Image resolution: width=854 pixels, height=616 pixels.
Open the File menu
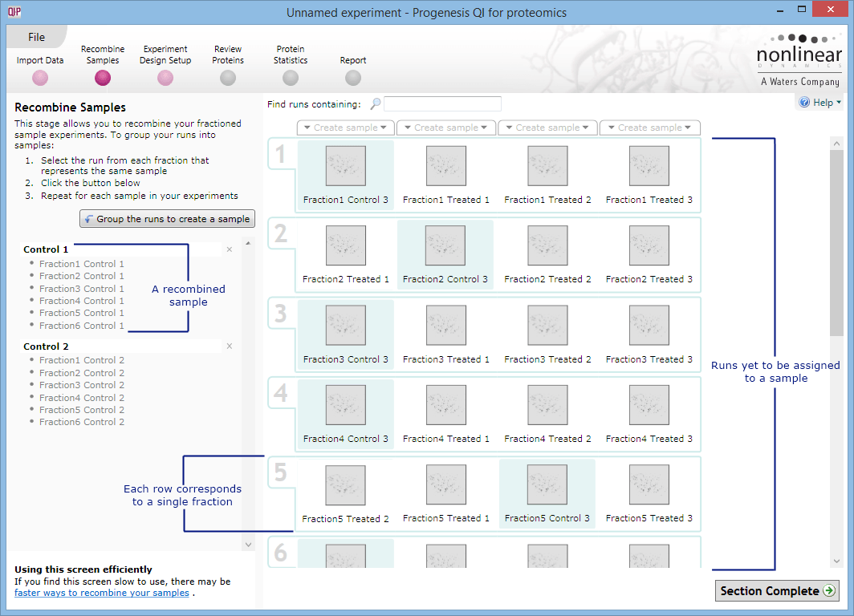click(x=36, y=37)
